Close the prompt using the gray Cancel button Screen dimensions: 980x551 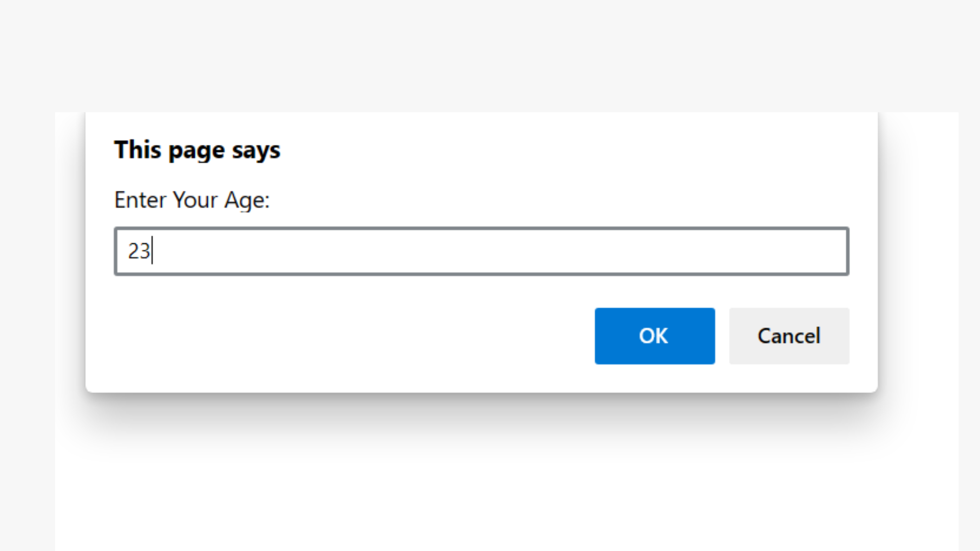789,336
